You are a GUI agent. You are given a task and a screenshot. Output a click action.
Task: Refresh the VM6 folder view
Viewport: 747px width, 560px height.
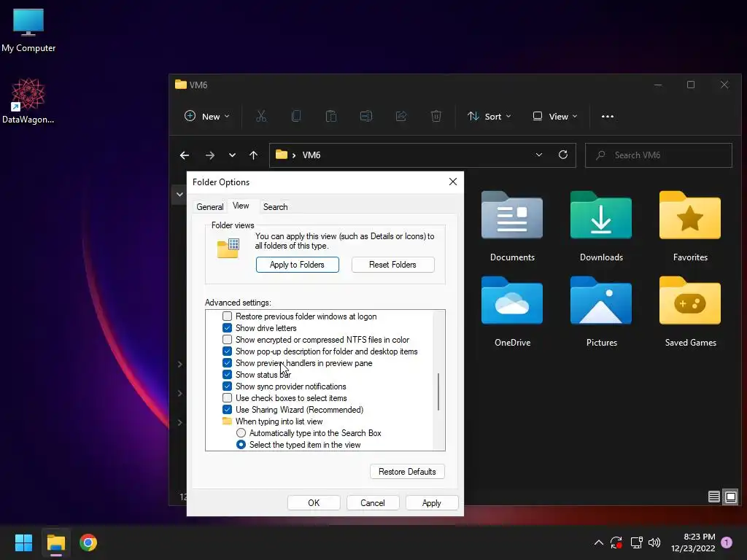point(563,155)
